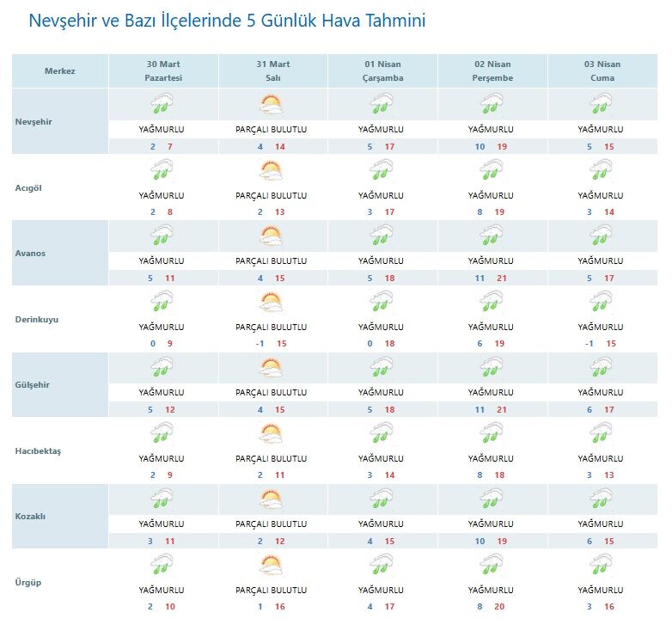Click Kozaklı's partly cloudy icon for 31 Mart

click(271, 500)
